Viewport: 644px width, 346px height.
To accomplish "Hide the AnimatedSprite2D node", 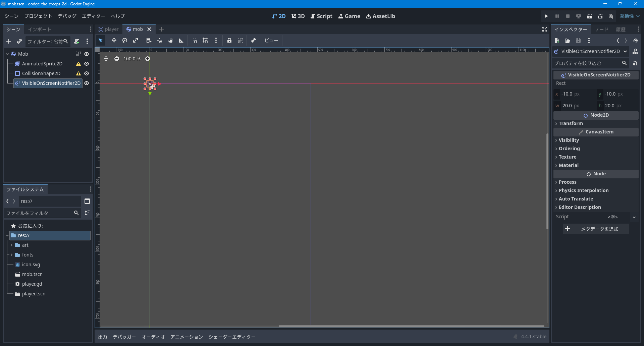I will 87,64.
